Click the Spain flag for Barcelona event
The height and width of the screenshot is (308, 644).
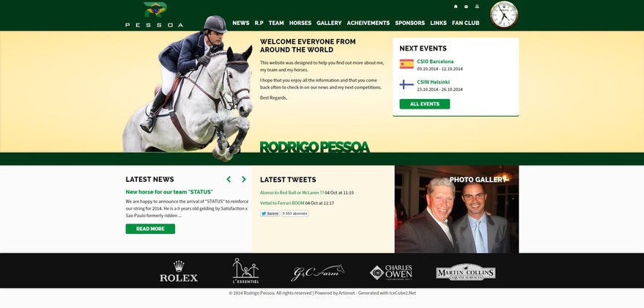pyautogui.click(x=407, y=64)
